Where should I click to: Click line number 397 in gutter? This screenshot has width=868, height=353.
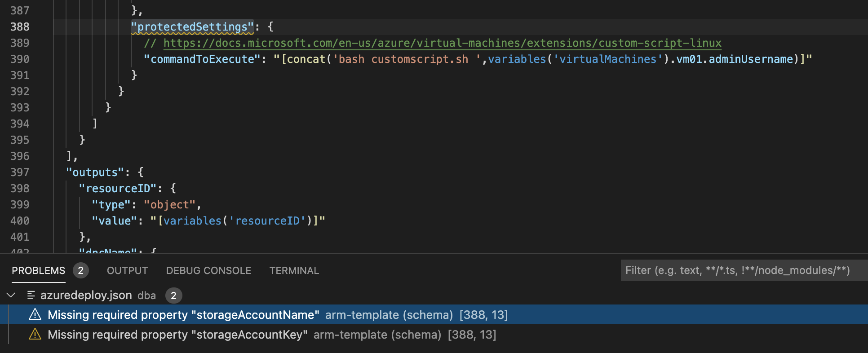(20, 172)
